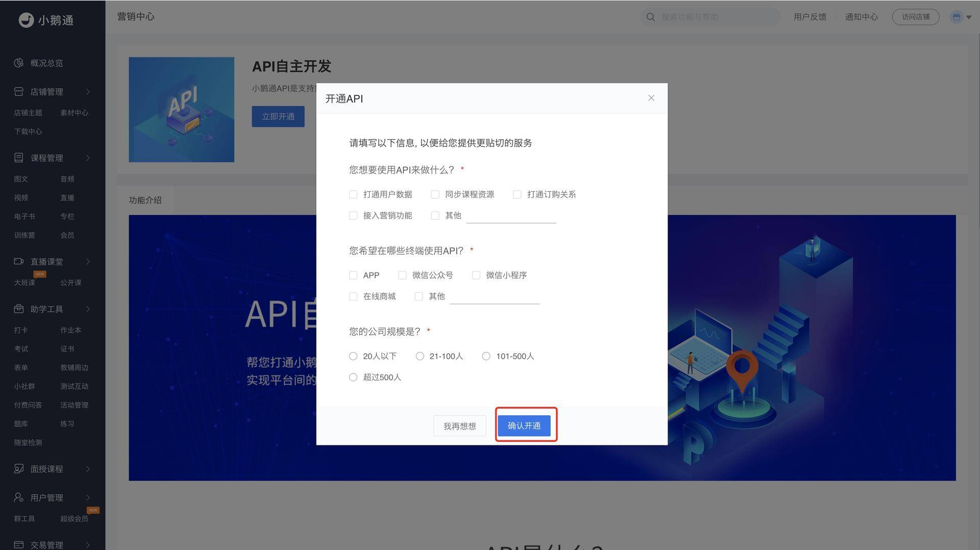Image resolution: width=980 pixels, height=550 pixels.
Task: Click the search magnifier icon
Action: [651, 17]
